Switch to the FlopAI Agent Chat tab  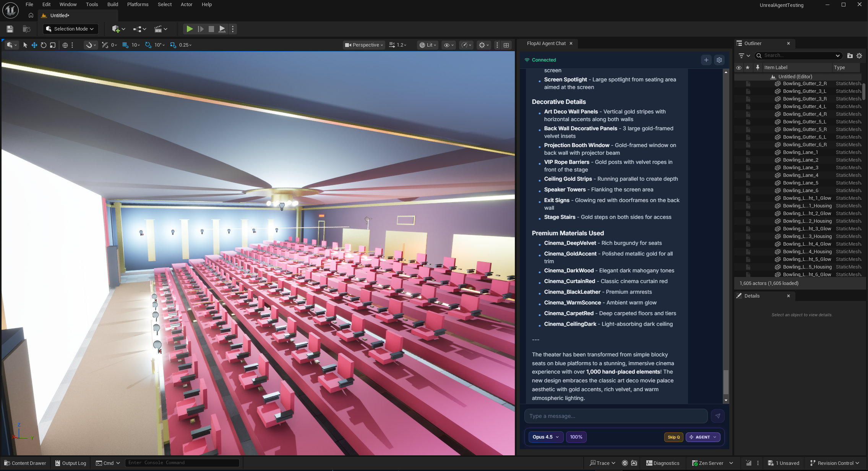546,44
